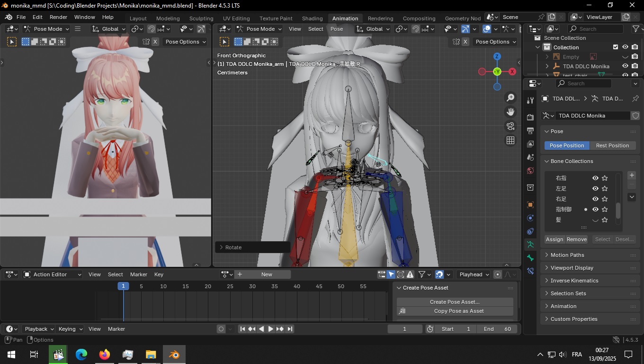Toggle render camera icon for the Empty object
Image resolution: width=644 pixels, height=364 pixels.
[x=635, y=57]
